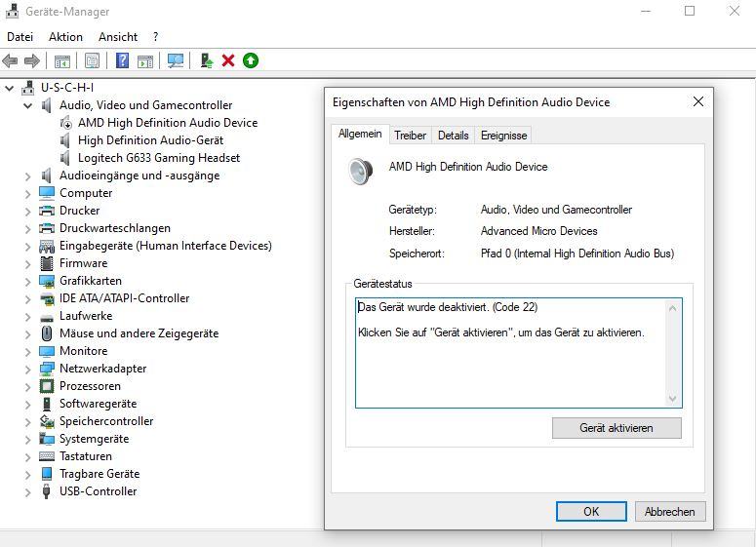
Task: Expand the IDE ATA/ATAPI-Controller category
Action: click(x=28, y=299)
